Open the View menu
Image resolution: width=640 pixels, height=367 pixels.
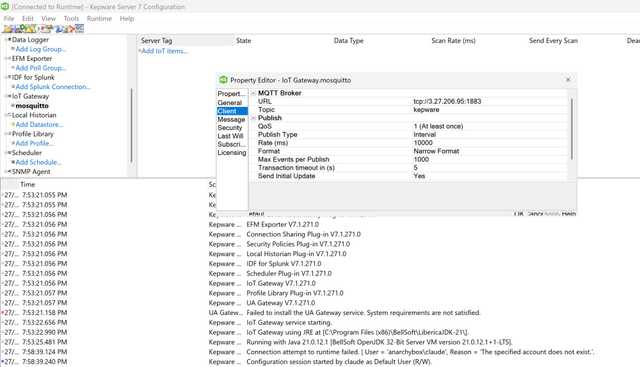pyautogui.click(x=48, y=18)
